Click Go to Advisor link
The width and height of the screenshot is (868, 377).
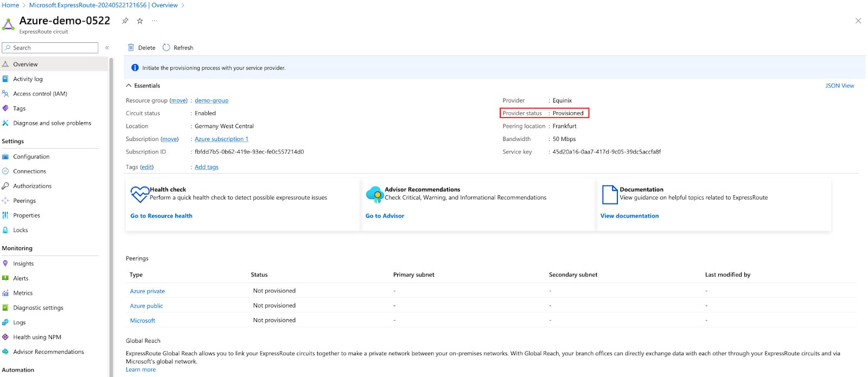pyautogui.click(x=385, y=216)
